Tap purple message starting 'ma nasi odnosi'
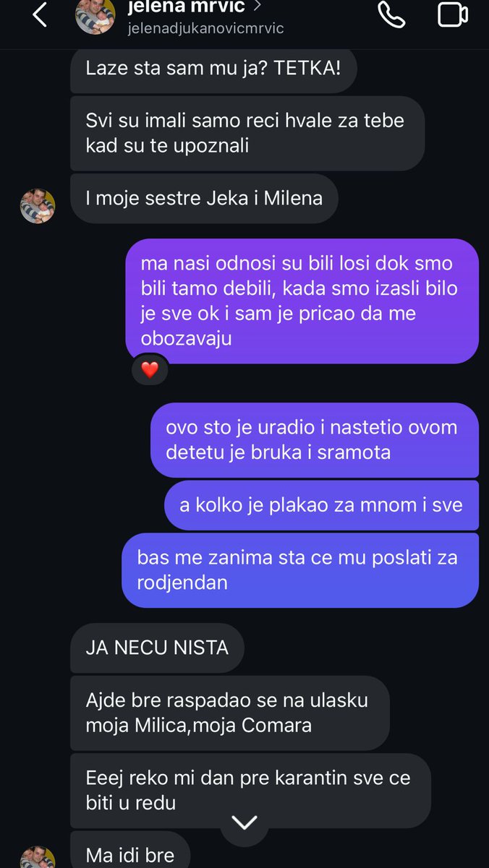 coord(302,300)
